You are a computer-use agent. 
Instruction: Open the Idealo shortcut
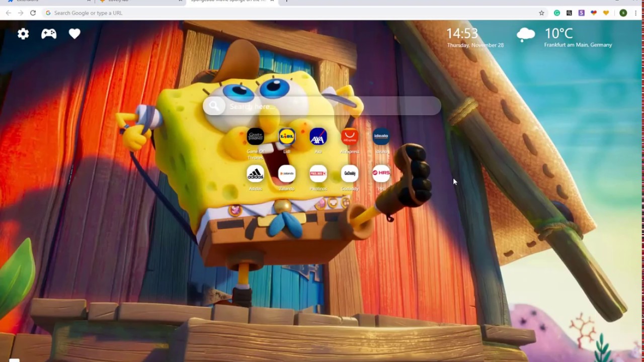[x=381, y=136]
